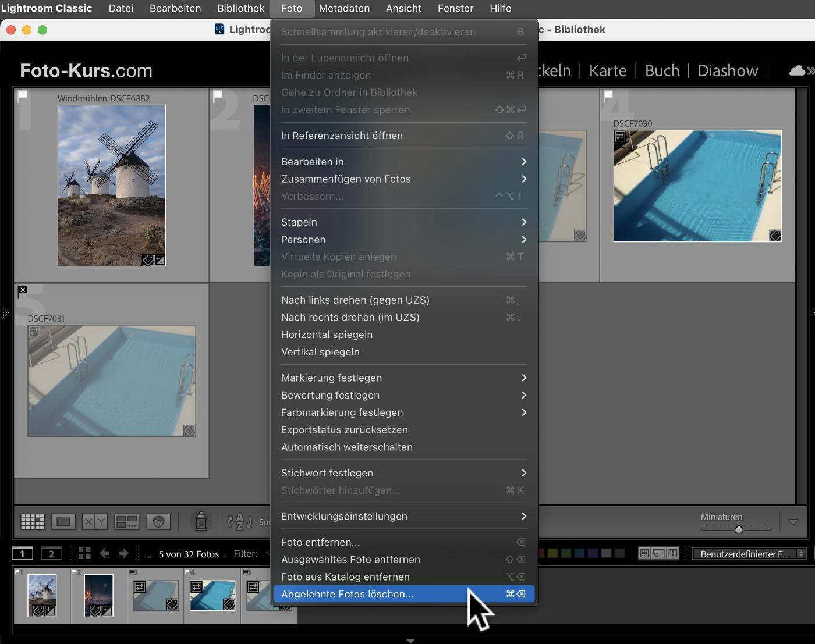Switch to the Diashow module

[x=728, y=70]
